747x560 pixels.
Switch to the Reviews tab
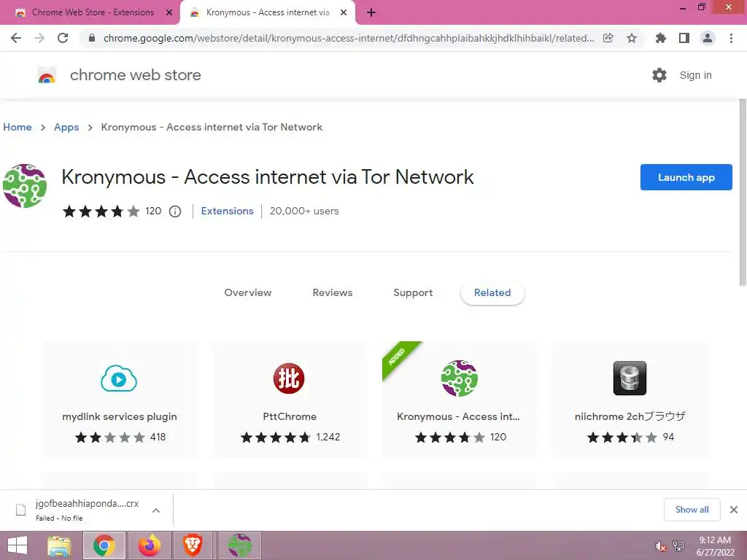[x=333, y=293]
